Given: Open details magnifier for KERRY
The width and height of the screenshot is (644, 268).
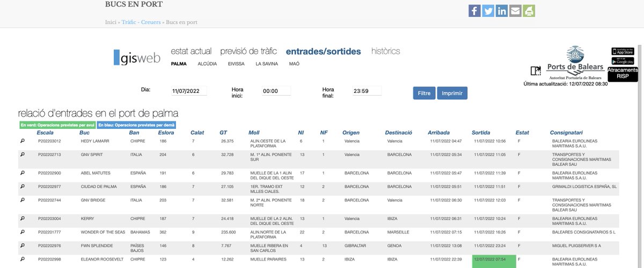Looking at the screenshot, I should [23, 218].
